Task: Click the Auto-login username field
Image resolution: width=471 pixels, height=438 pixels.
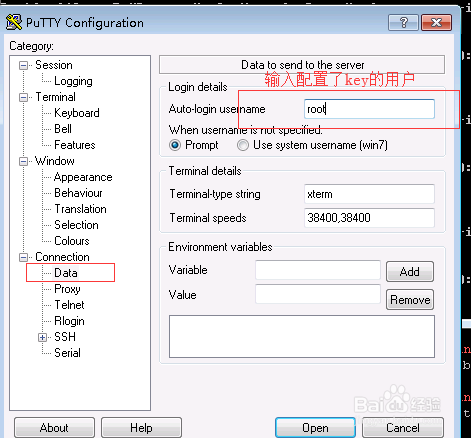Action: [369, 109]
